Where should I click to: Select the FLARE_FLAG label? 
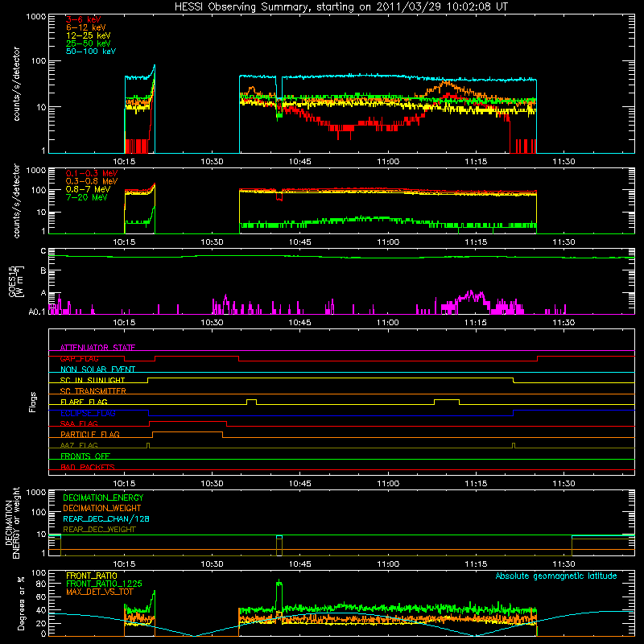pos(84,402)
